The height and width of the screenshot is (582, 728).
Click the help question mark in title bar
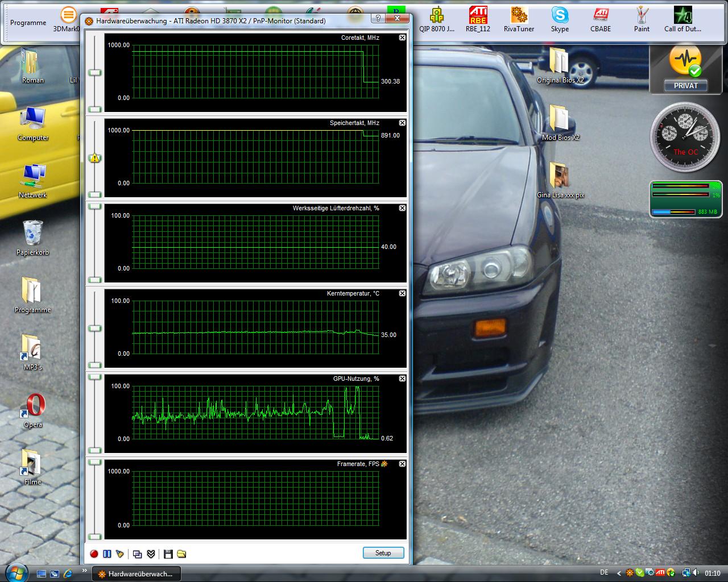pyautogui.click(x=378, y=19)
